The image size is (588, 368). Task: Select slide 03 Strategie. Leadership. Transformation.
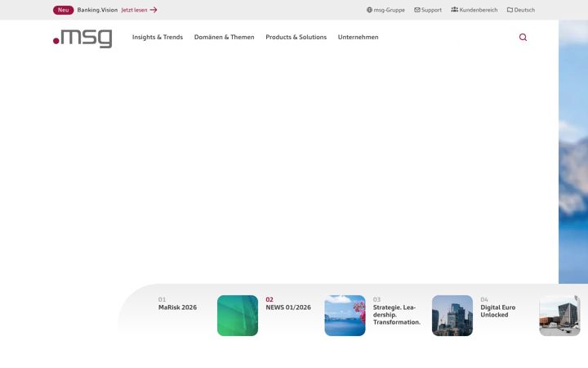tap(397, 311)
